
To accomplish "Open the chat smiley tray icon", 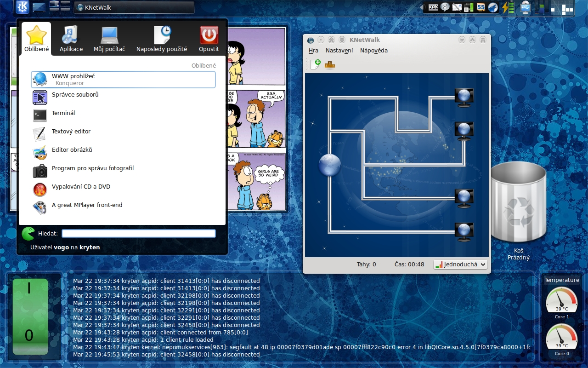I will [x=445, y=7].
